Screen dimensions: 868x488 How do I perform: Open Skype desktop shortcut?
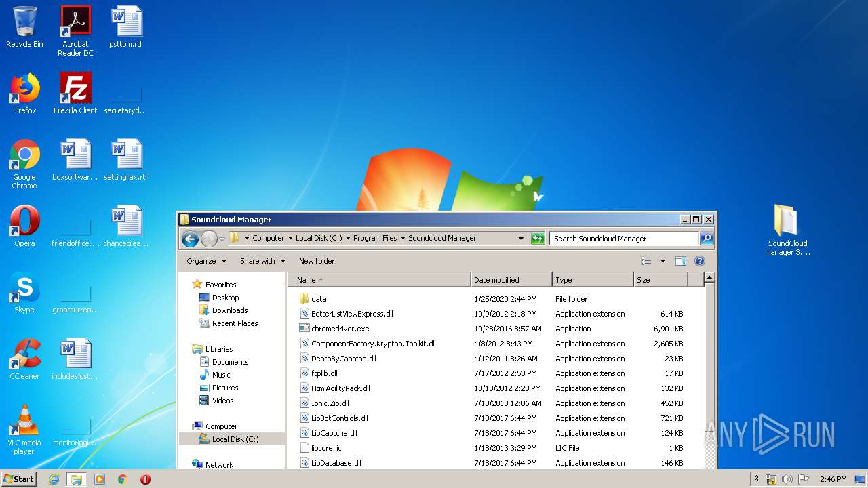click(24, 293)
